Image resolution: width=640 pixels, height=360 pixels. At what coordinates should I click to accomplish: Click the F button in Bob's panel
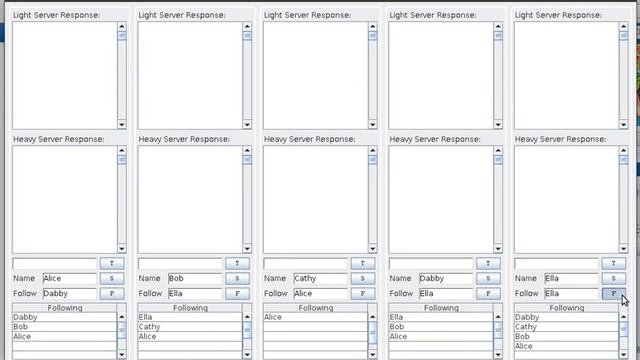pyautogui.click(x=237, y=293)
